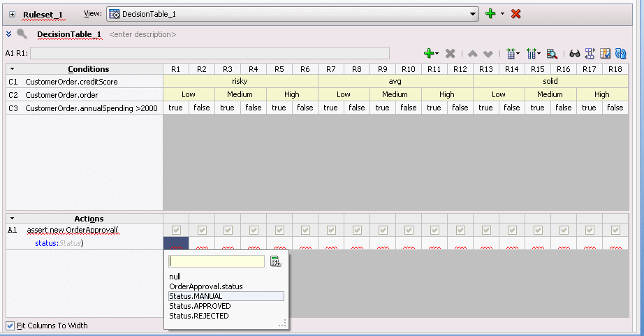Click the magnifier icon beside DecisionTable_1
The height and width of the screenshot is (336, 644).
tap(22, 34)
